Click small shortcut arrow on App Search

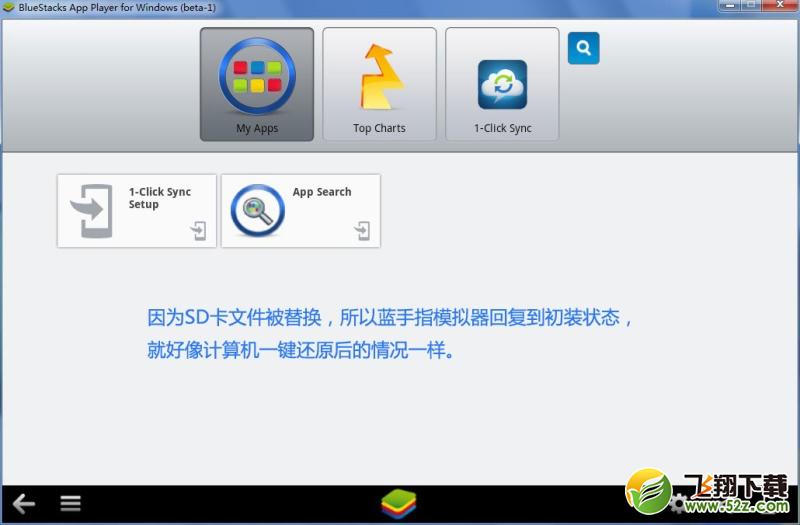(x=362, y=231)
